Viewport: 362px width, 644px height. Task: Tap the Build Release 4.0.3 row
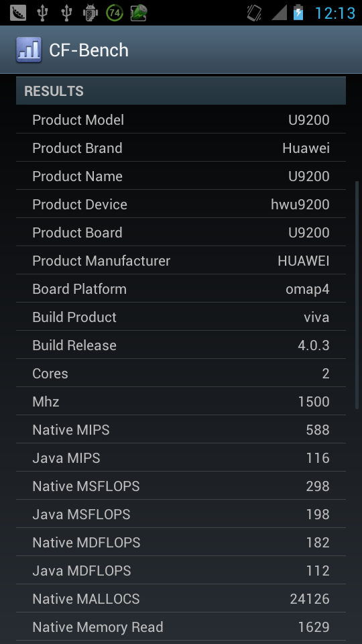(181, 345)
